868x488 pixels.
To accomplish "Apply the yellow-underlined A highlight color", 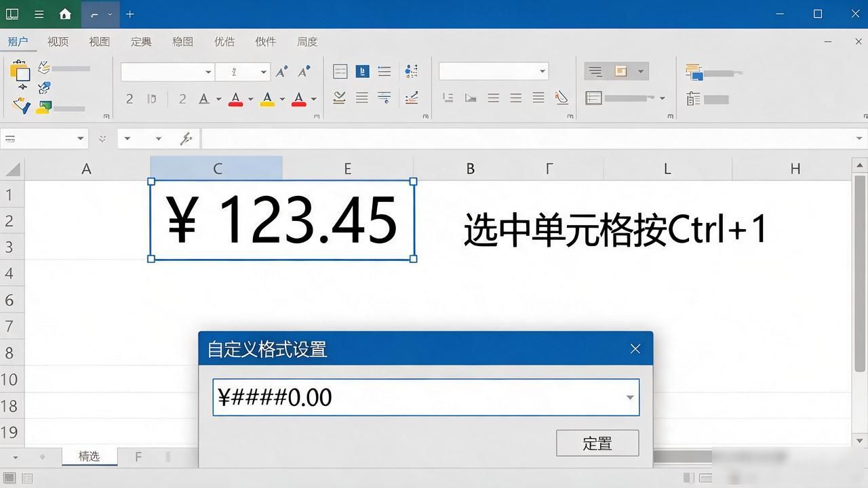I will click(267, 99).
